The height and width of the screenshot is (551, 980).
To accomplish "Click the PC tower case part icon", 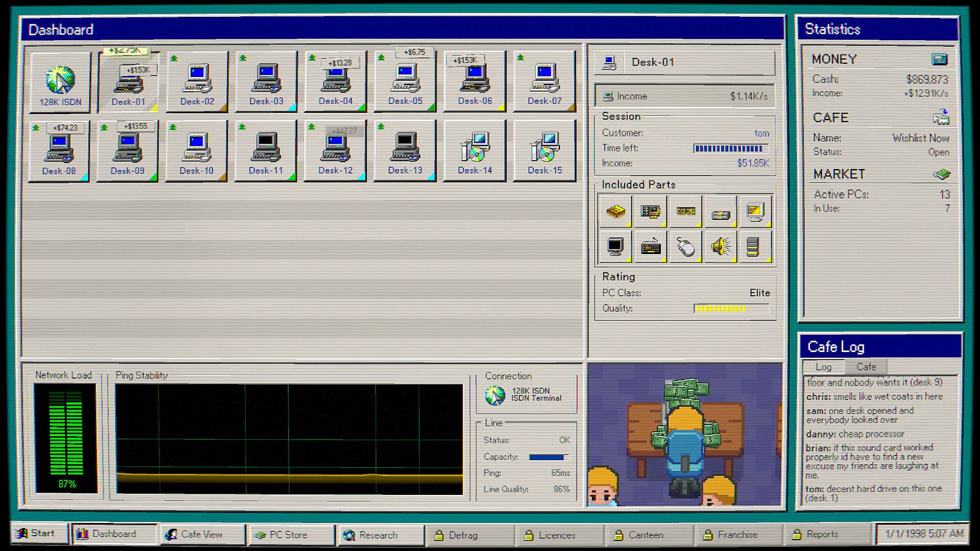I will pos(755,247).
